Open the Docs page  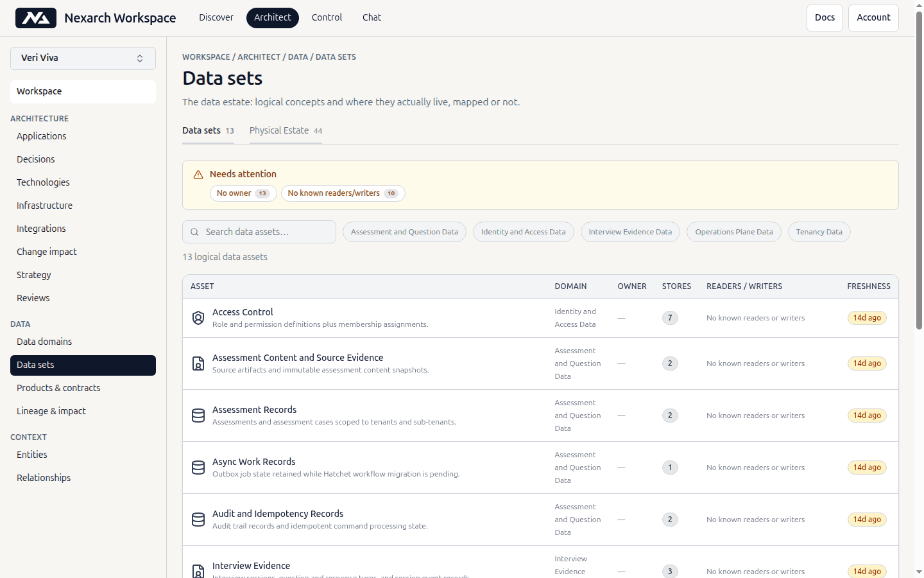point(825,18)
